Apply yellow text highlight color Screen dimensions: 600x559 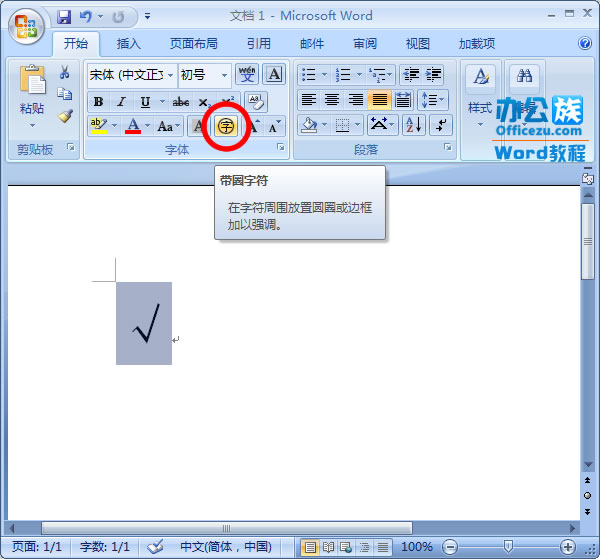point(99,126)
